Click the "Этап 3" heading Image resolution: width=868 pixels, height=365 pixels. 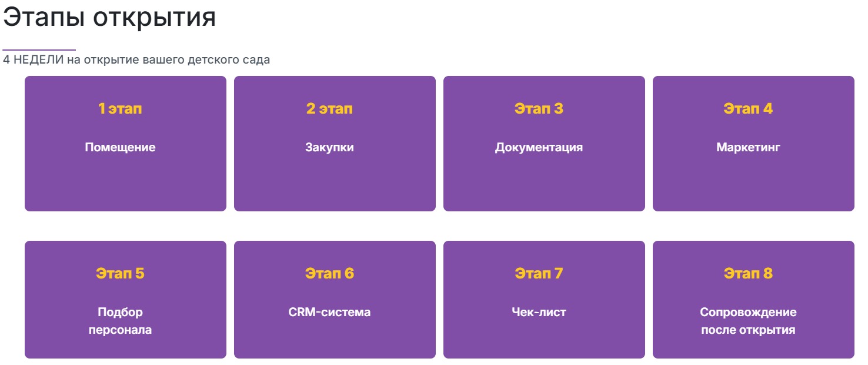click(x=539, y=109)
